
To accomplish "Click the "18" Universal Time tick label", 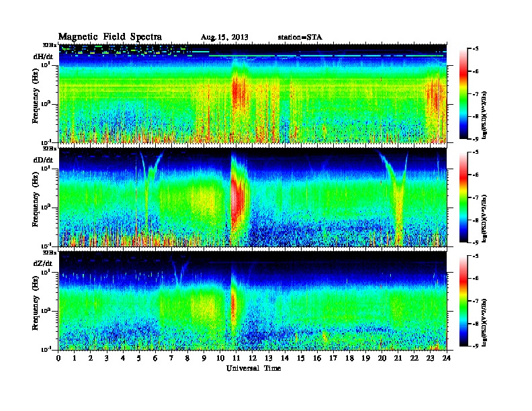I will [x=349, y=358].
